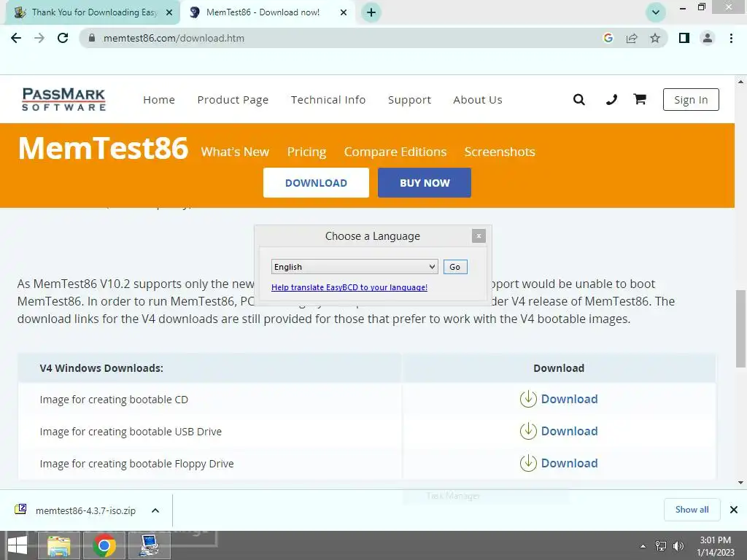Open the Technical Info menu
The height and width of the screenshot is (560, 747).
click(328, 100)
